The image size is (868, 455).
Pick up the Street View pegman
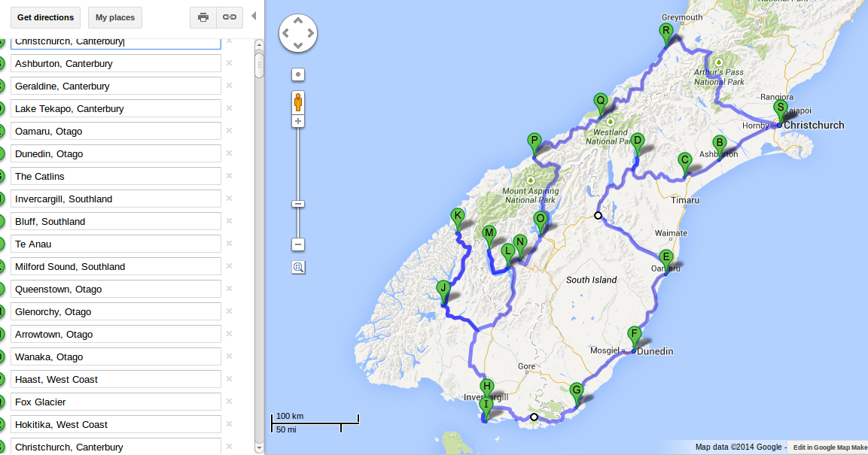point(298,102)
